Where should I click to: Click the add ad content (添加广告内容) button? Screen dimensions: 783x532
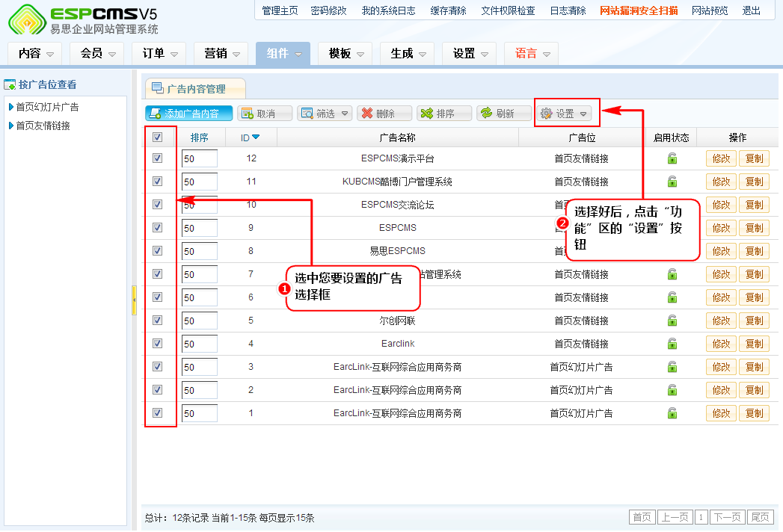tap(188, 114)
